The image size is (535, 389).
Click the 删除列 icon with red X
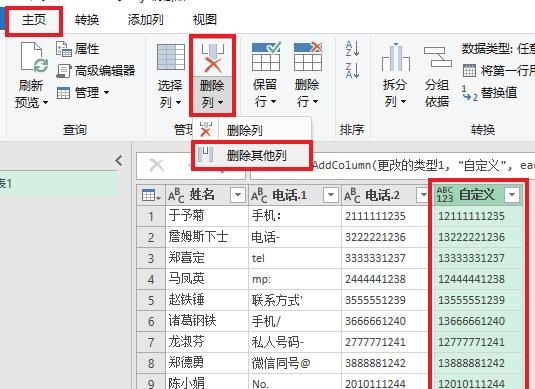(x=212, y=58)
